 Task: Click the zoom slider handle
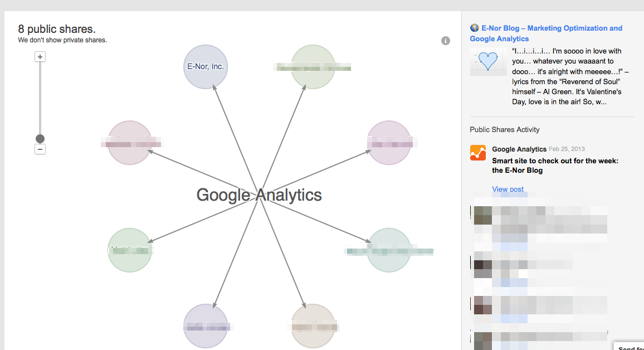40,139
